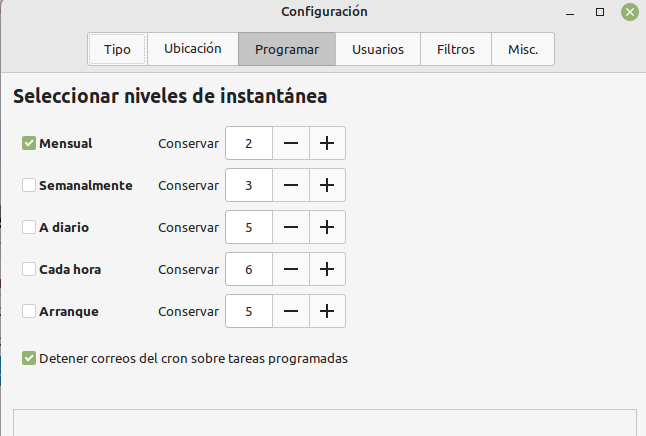The image size is (646, 436).
Task: Increase Arranque Conservar value with plus
Action: (x=327, y=312)
